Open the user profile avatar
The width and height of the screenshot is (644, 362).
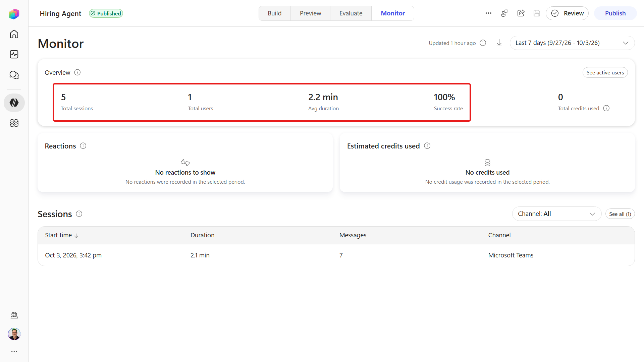click(x=14, y=334)
